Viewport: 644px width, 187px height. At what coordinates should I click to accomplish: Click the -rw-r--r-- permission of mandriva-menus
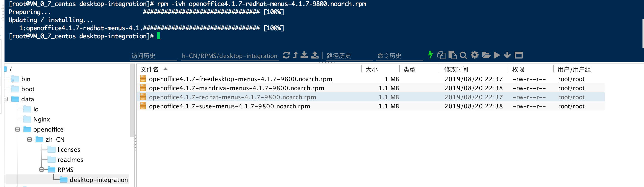(x=529, y=88)
